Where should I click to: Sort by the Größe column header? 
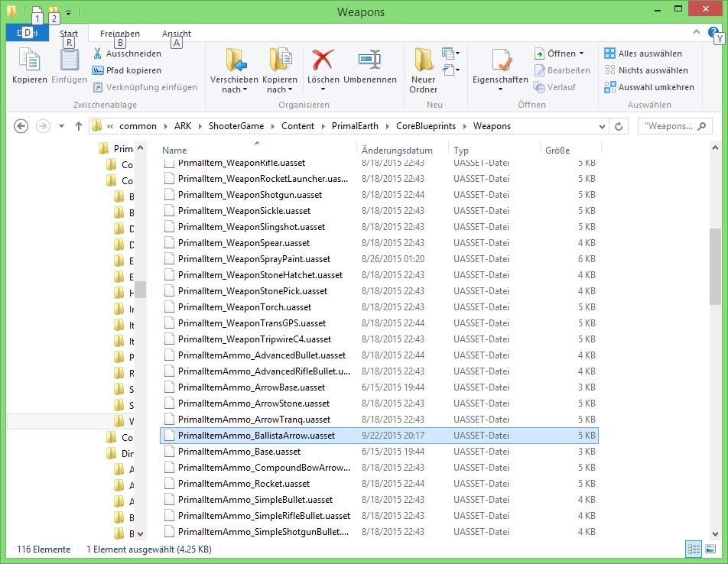point(570,151)
